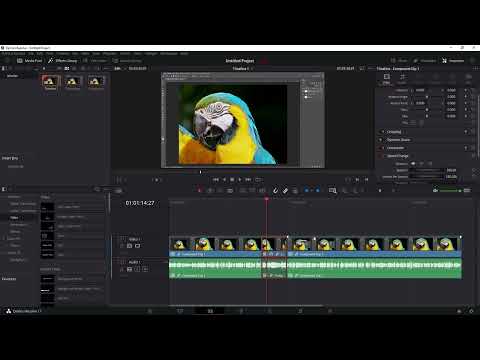
Task: Open the Timeline 1 name dropdown above viewer
Action: click(242, 69)
